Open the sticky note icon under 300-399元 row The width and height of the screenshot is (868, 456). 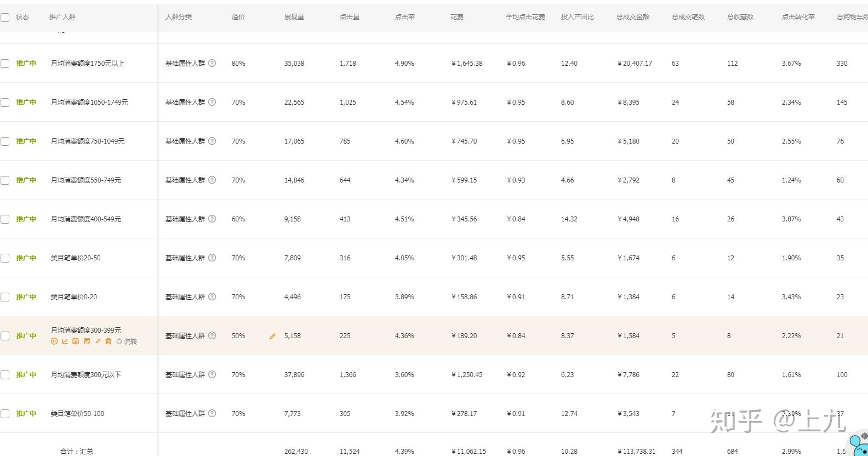pos(87,341)
